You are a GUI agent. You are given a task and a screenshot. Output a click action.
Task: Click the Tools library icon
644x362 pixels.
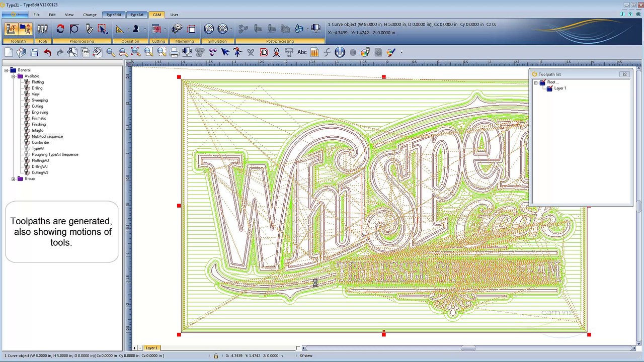43,29
